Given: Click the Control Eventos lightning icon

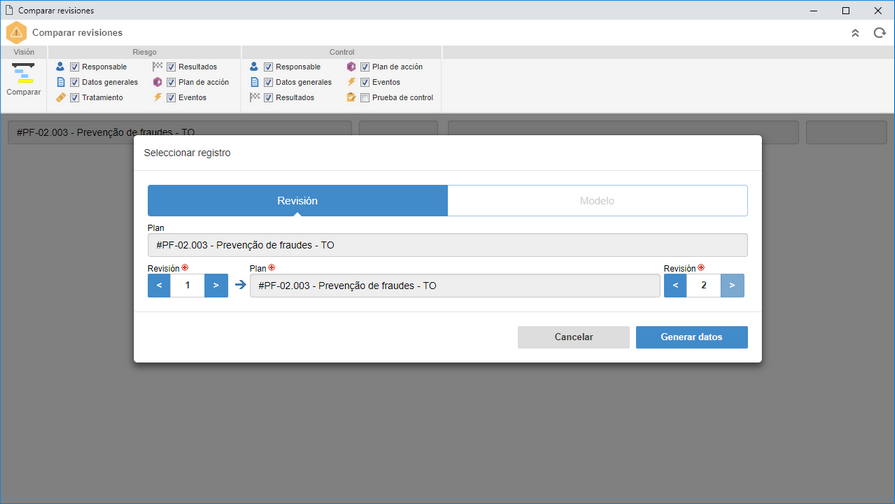Looking at the screenshot, I should click(x=351, y=82).
